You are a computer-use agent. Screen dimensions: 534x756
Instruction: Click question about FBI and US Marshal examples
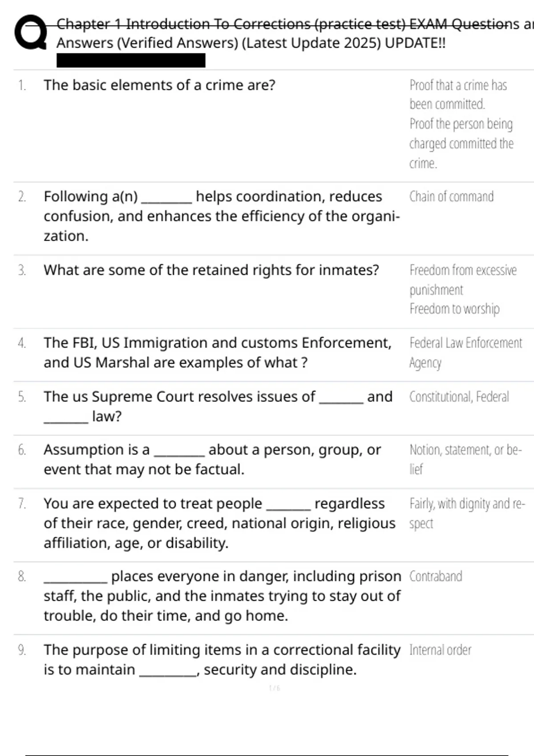[x=218, y=353]
